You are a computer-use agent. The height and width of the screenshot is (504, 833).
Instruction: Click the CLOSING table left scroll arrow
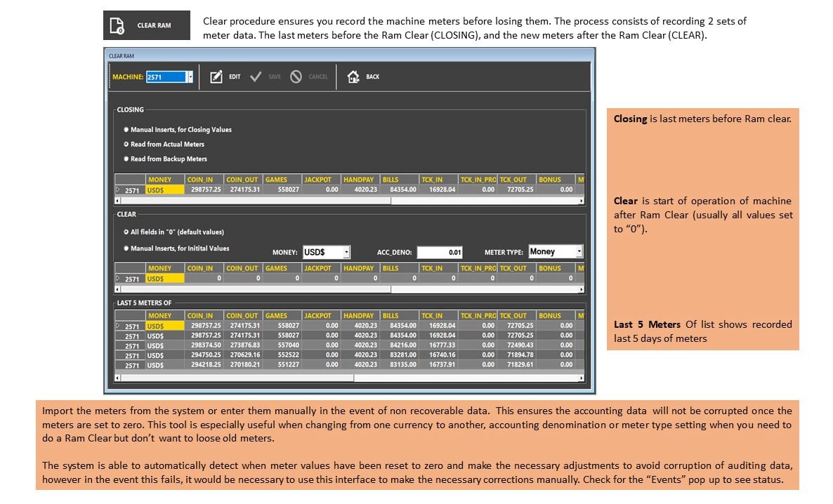tap(117, 201)
